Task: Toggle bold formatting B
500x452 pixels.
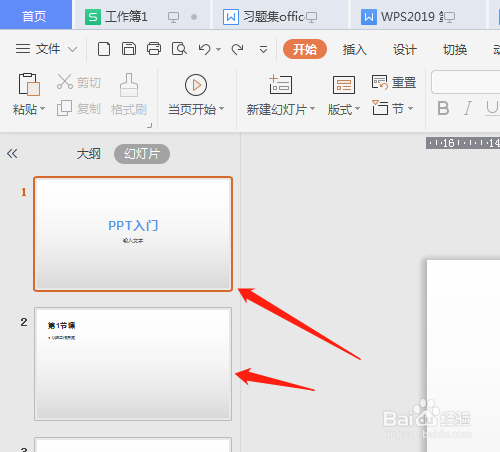Action: click(x=443, y=108)
